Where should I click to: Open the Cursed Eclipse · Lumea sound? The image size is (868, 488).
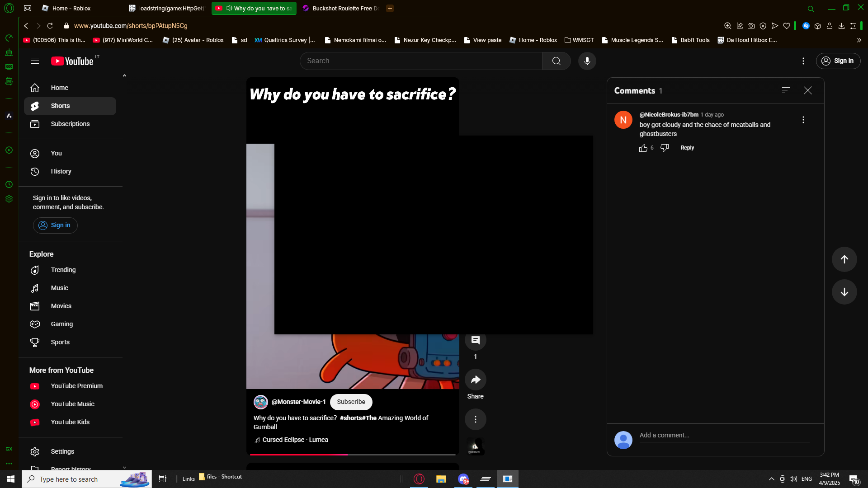pyautogui.click(x=295, y=440)
